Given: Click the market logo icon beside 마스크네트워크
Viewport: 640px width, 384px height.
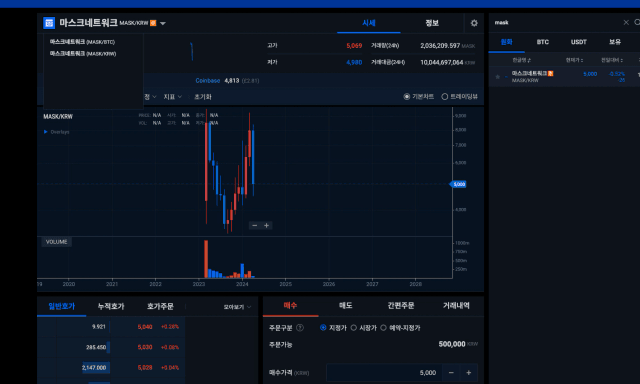Looking at the screenshot, I should coord(49,23).
